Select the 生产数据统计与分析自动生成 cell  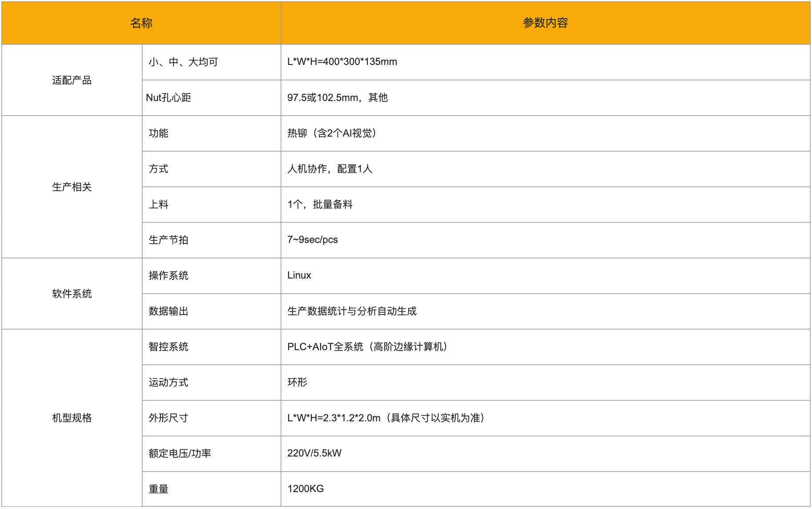click(352, 311)
